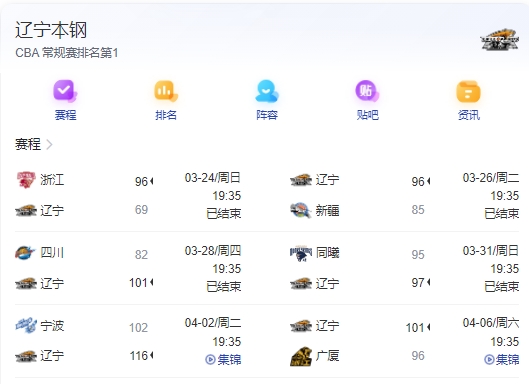Click the 浙江 team logo

click(26, 180)
